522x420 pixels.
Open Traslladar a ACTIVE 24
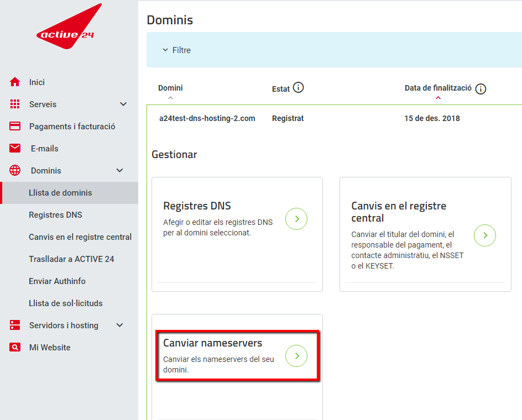point(71,259)
